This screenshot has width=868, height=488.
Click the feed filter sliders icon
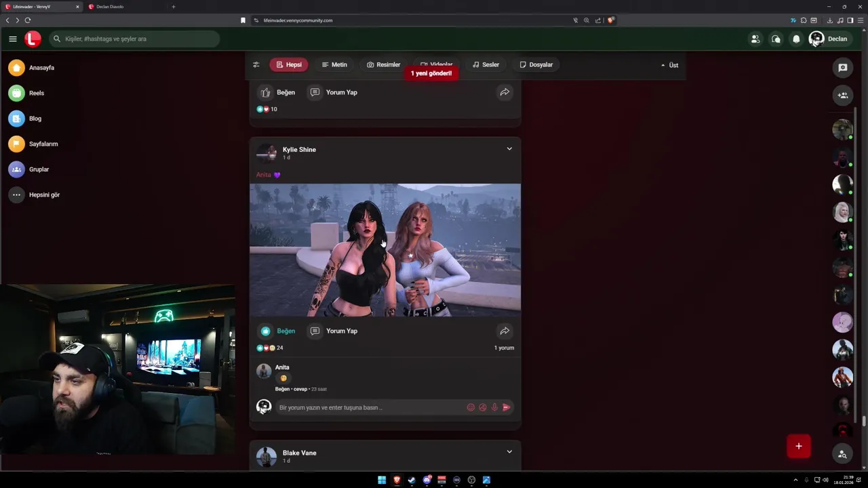pos(256,65)
